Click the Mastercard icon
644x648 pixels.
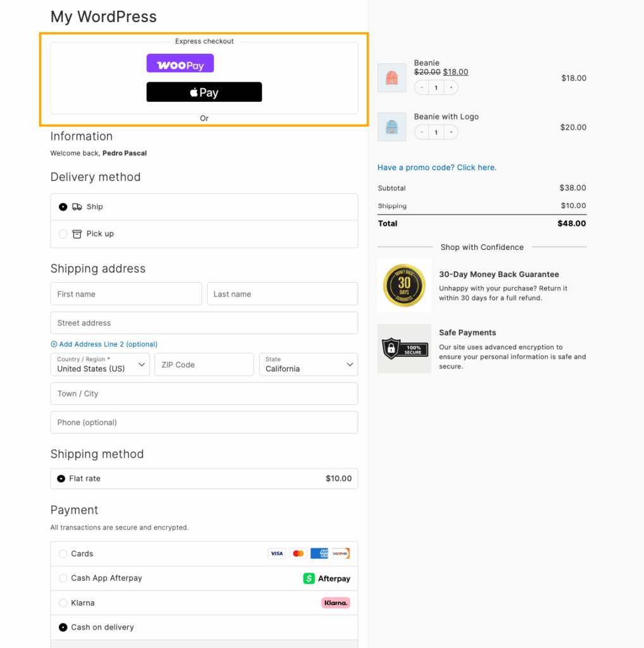click(x=298, y=553)
